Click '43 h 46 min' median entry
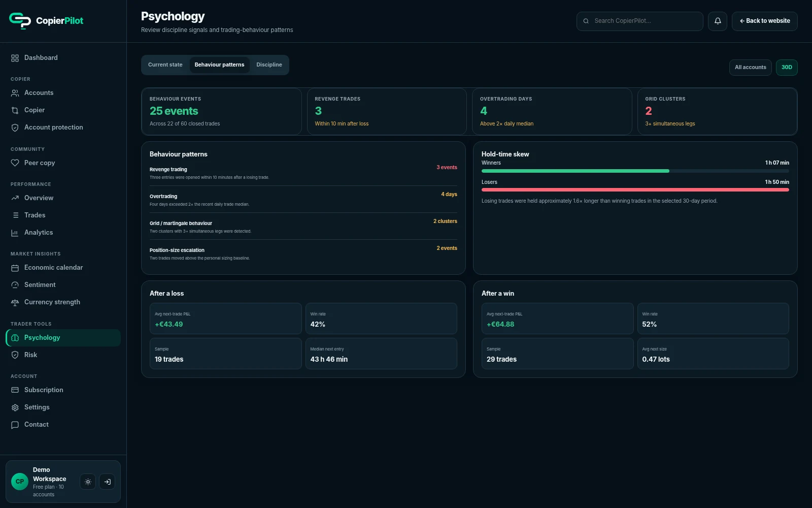This screenshot has width=812, height=508. point(329,360)
